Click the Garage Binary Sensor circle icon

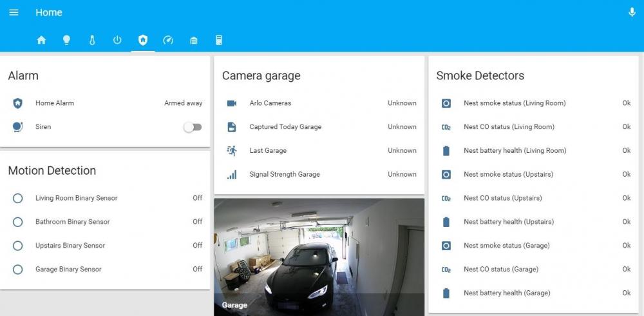(18, 270)
